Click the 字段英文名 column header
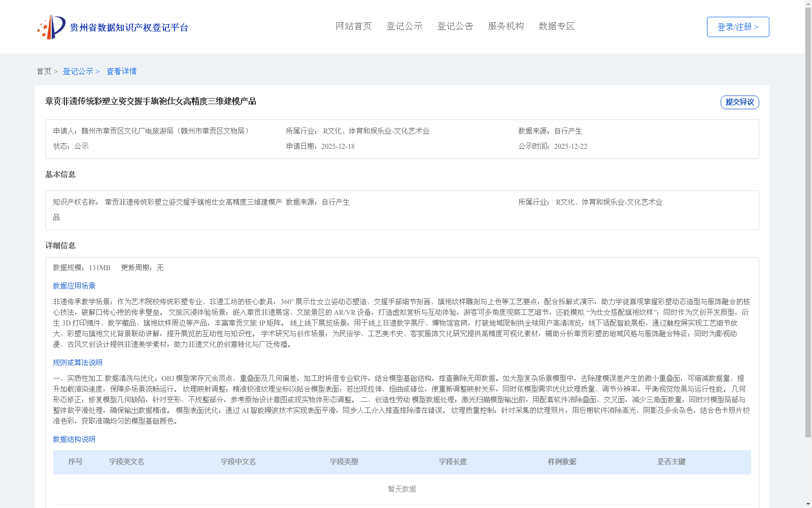The height and width of the screenshot is (508, 812). [x=126, y=462]
